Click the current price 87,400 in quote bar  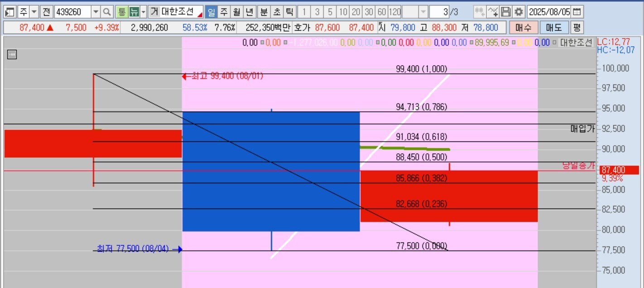(x=32, y=28)
